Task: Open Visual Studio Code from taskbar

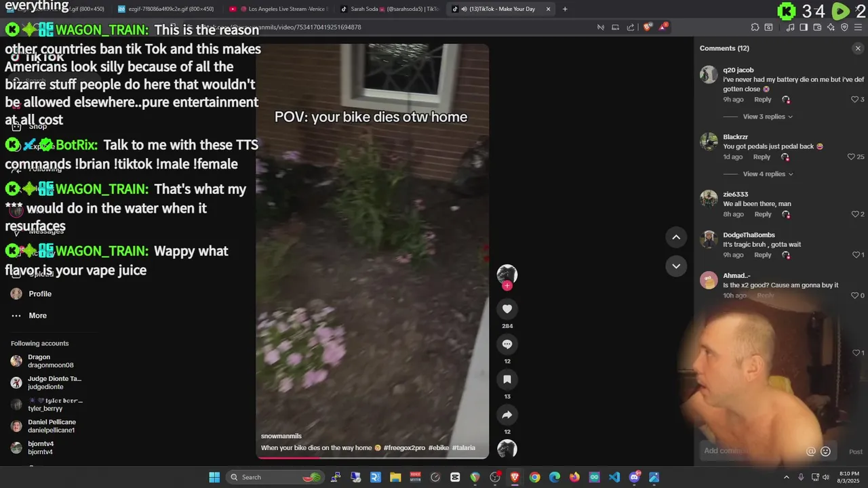Action: tap(614, 477)
